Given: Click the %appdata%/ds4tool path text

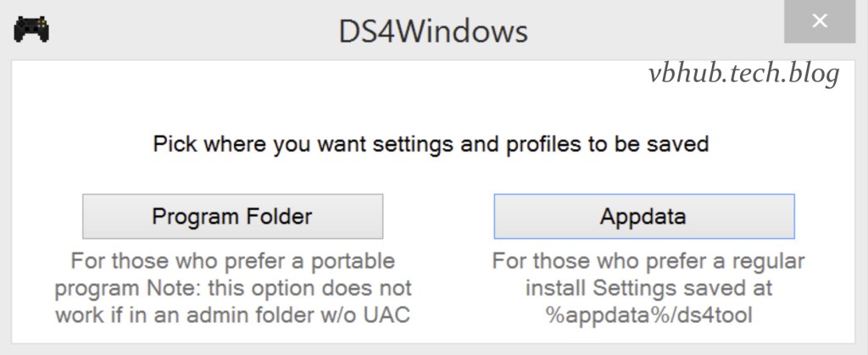Looking at the screenshot, I should 648,315.
